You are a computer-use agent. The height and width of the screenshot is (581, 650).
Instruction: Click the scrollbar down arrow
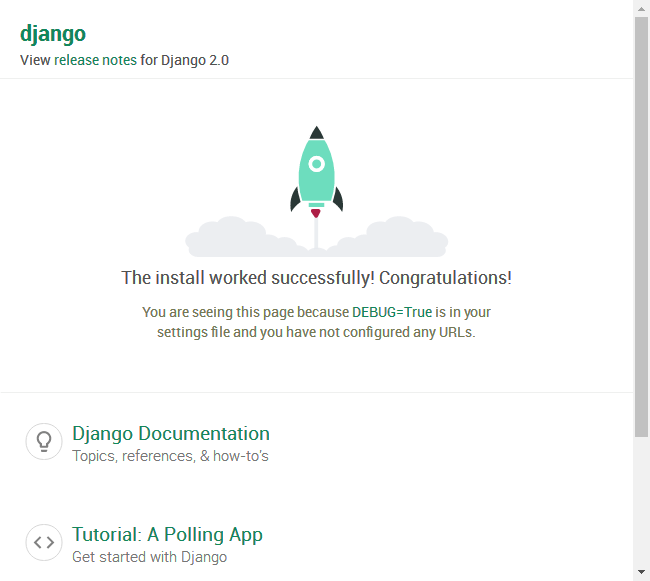[641, 572]
